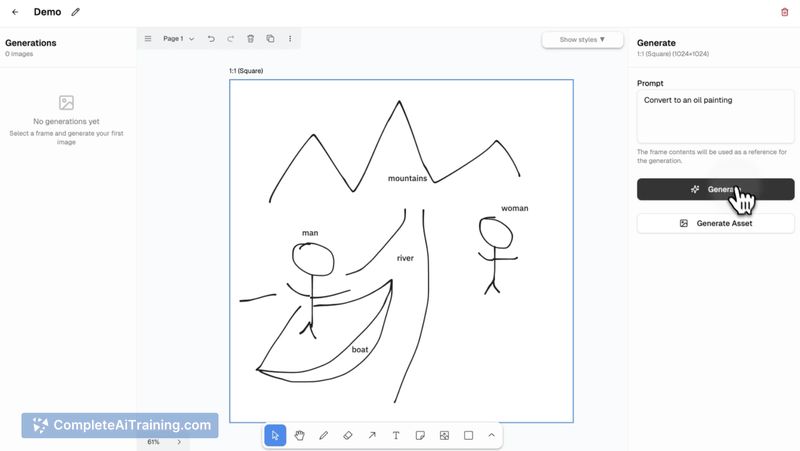800x451 pixels.
Task: Pick the image Asset tool
Action: (x=444, y=435)
